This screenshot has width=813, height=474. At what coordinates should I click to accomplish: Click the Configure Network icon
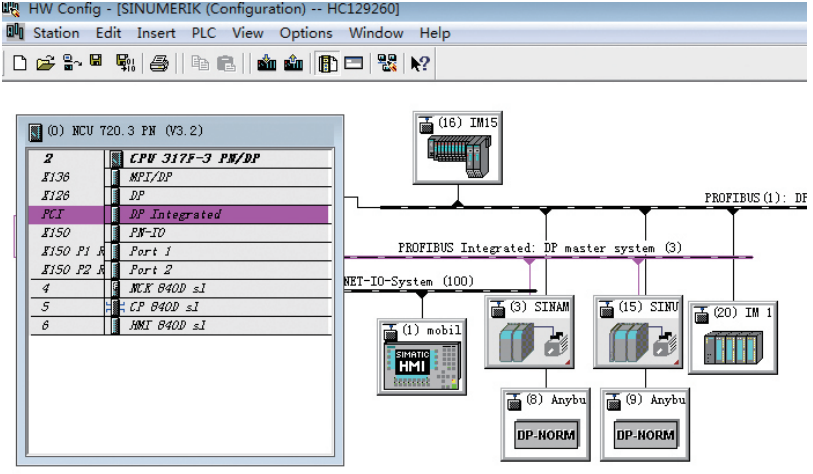click(x=386, y=63)
